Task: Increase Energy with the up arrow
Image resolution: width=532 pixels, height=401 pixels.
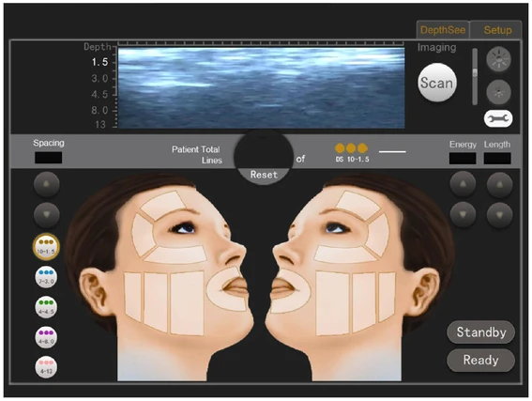Action: point(463,184)
